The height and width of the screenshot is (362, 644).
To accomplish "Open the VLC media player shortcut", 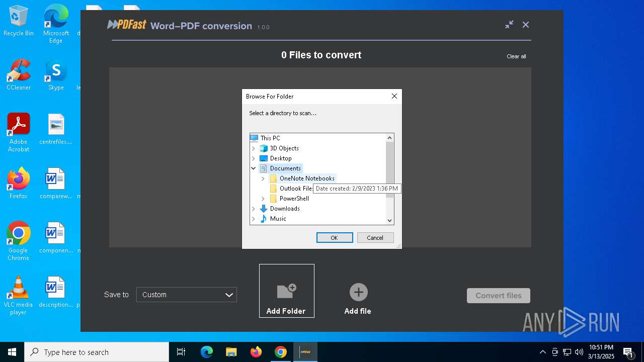I will point(19,296).
